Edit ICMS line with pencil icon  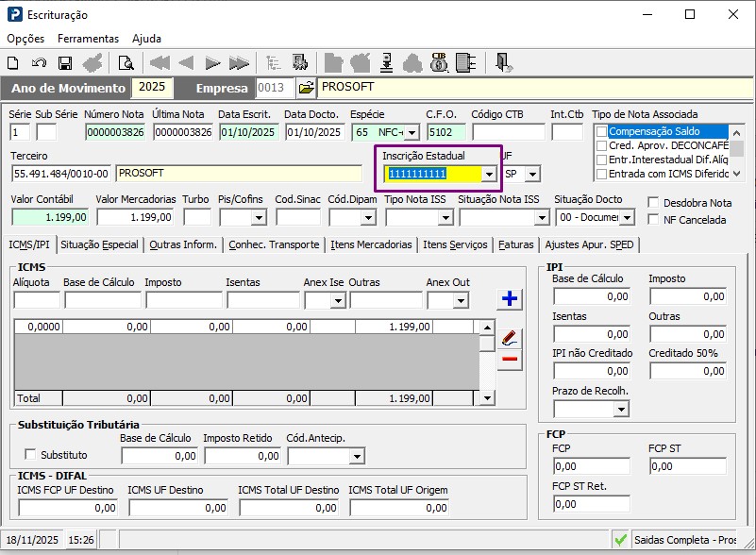point(510,337)
